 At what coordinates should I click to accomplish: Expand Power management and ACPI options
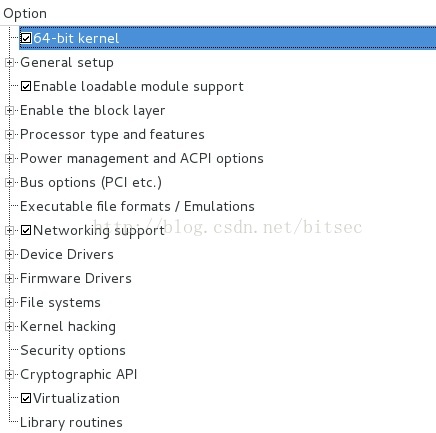coord(9,158)
